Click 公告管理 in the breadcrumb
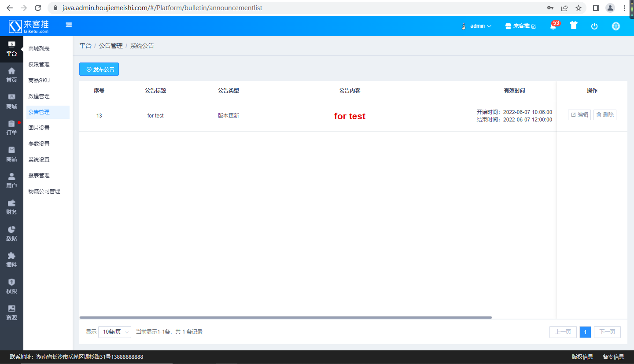Viewport: 634px width, 364px height. (x=111, y=46)
